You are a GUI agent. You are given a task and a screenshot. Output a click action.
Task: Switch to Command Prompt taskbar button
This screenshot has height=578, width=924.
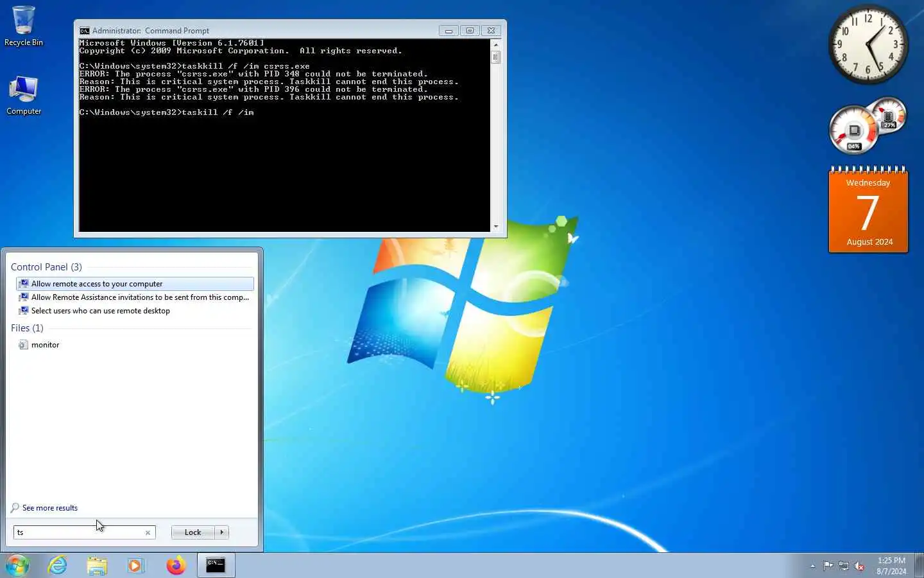point(216,565)
